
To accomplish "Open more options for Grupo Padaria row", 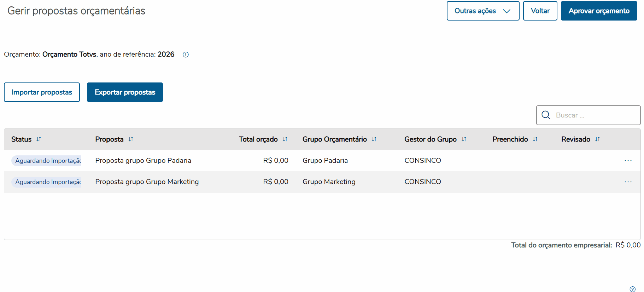I will (628, 161).
